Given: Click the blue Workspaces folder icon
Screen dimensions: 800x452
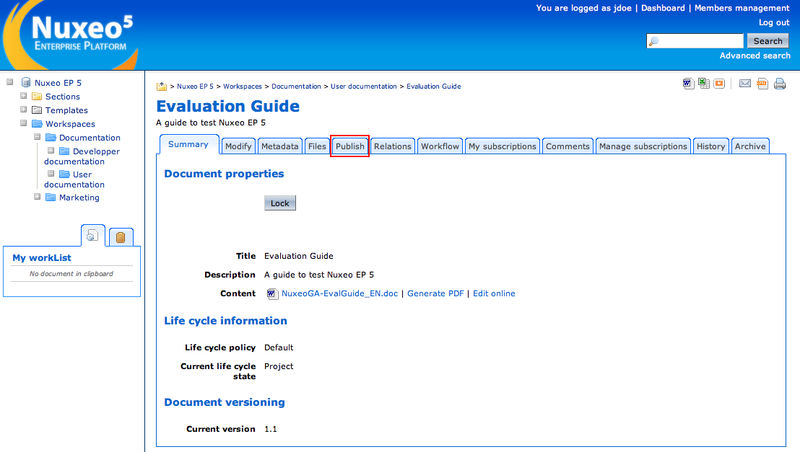Looking at the screenshot, I should pyautogui.click(x=37, y=124).
